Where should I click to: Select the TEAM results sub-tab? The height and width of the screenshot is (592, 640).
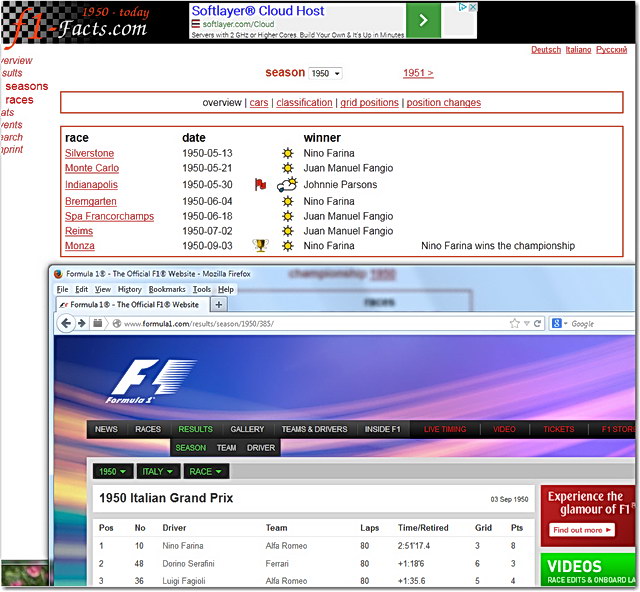click(227, 448)
